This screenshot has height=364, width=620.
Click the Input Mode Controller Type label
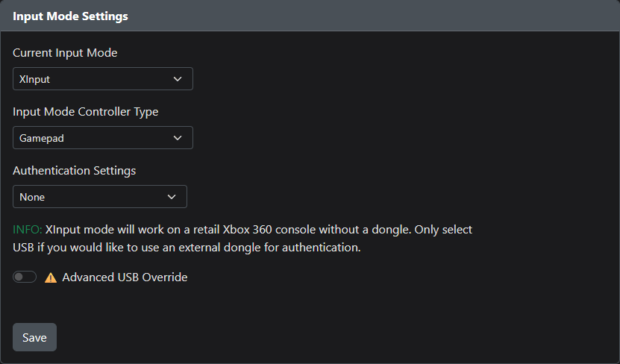[x=85, y=112]
